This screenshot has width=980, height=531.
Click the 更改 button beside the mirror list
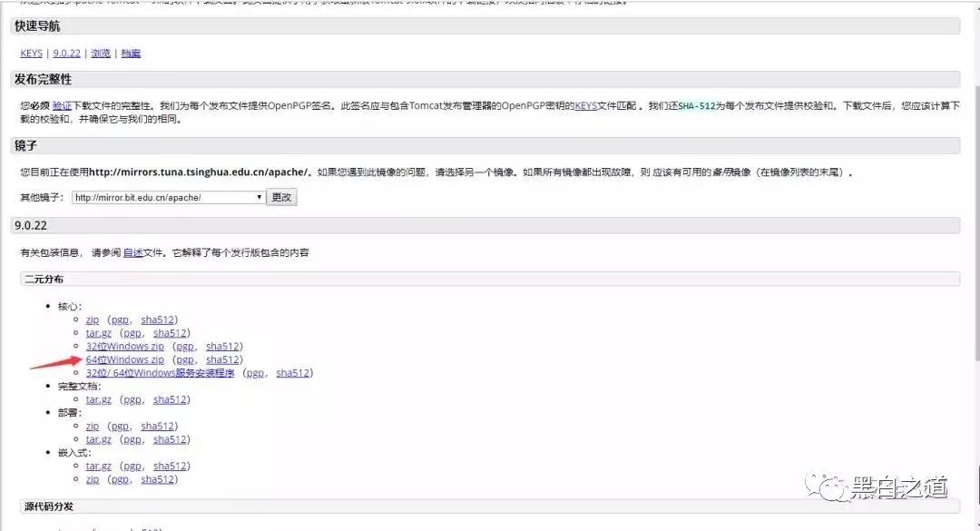tap(281, 197)
